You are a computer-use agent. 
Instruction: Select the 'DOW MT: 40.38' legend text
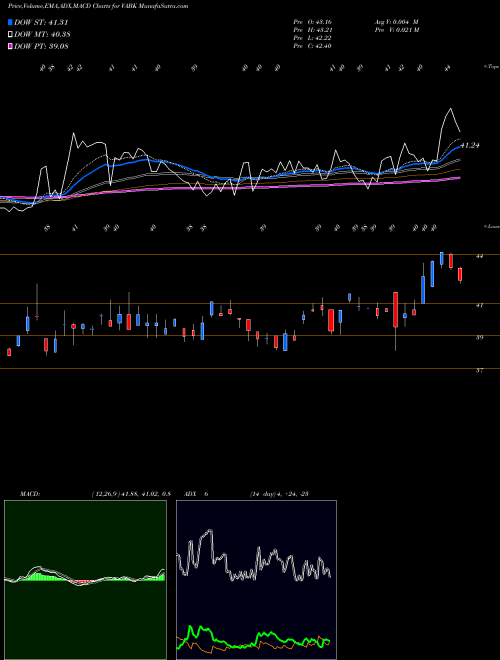[x=42, y=34]
